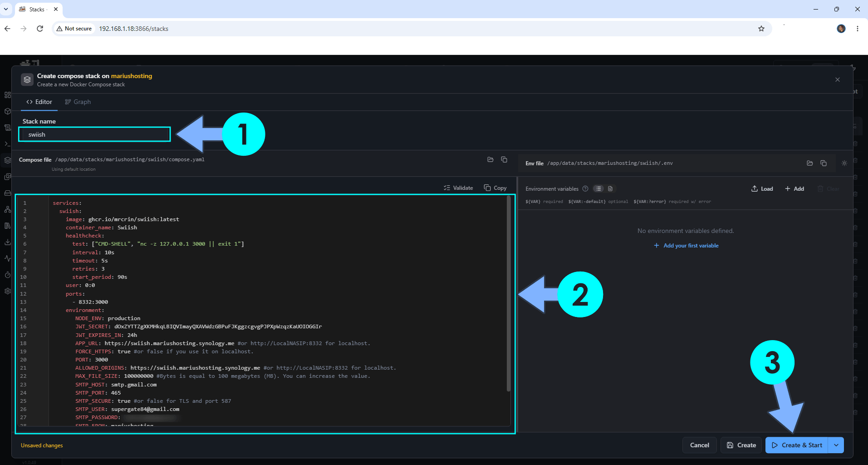Close the Create compose stack dialog
Screen dimensions: 868x465
(x=838, y=79)
